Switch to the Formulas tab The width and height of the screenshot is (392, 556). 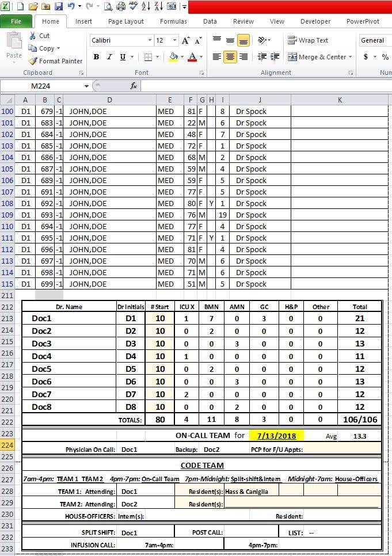[x=173, y=21]
